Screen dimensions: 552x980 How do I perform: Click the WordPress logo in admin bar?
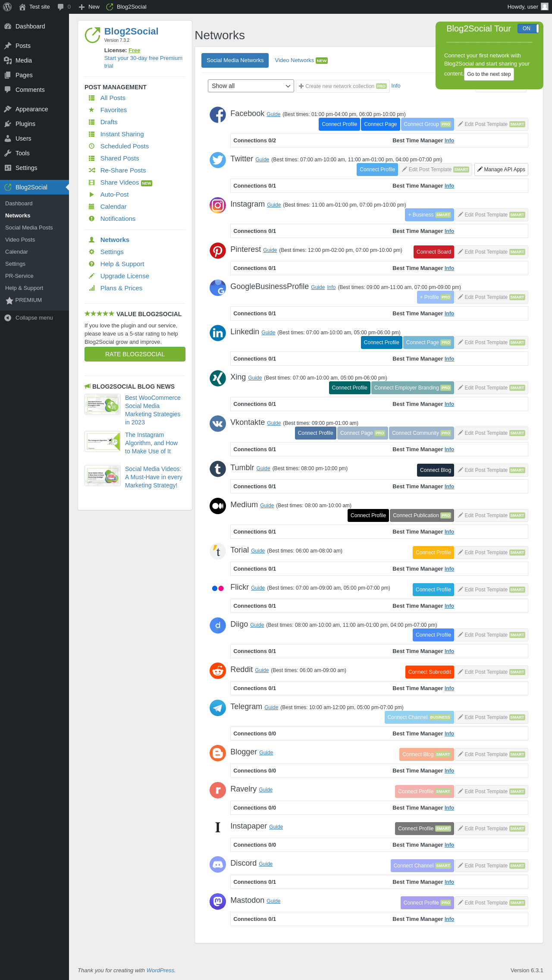click(x=7, y=7)
